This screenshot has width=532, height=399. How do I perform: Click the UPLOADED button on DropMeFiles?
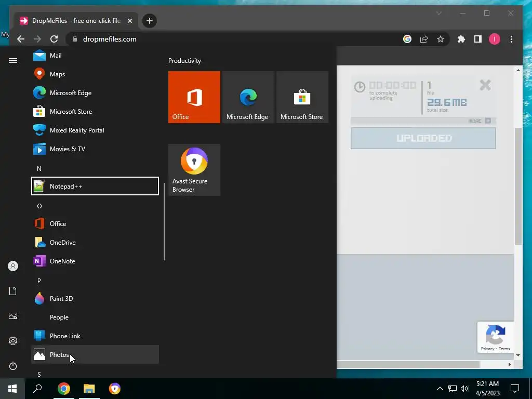pyautogui.click(x=423, y=138)
